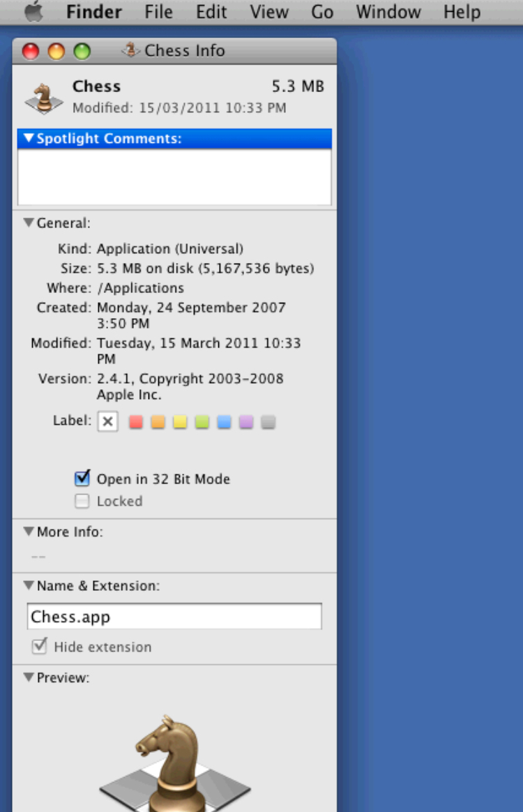The width and height of the screenshot is (523, 812).
Task: Apply the green label color
Action: coord(202,422)
